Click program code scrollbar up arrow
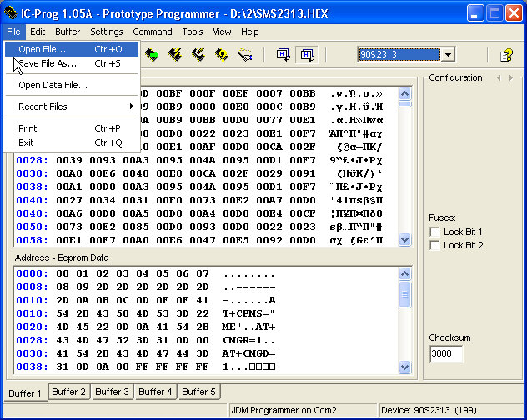The width and height of the screenshot is (527, 420). 405,93
